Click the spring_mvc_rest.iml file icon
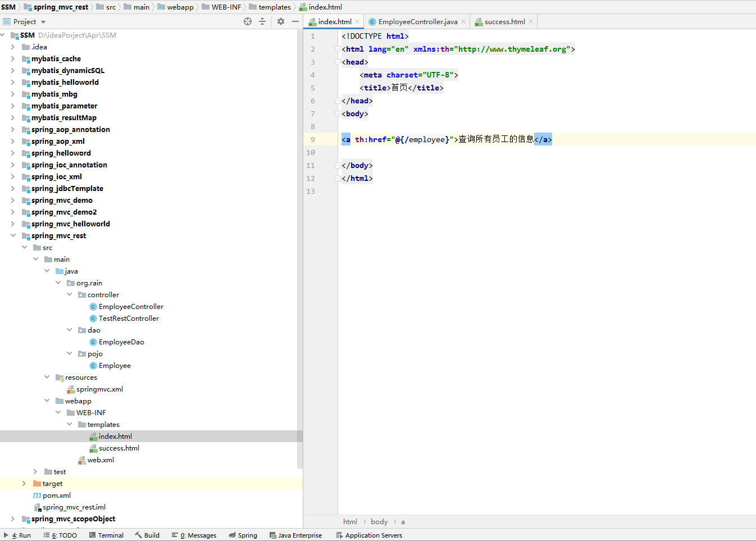 pyautogui.click(x=38, y=507)
